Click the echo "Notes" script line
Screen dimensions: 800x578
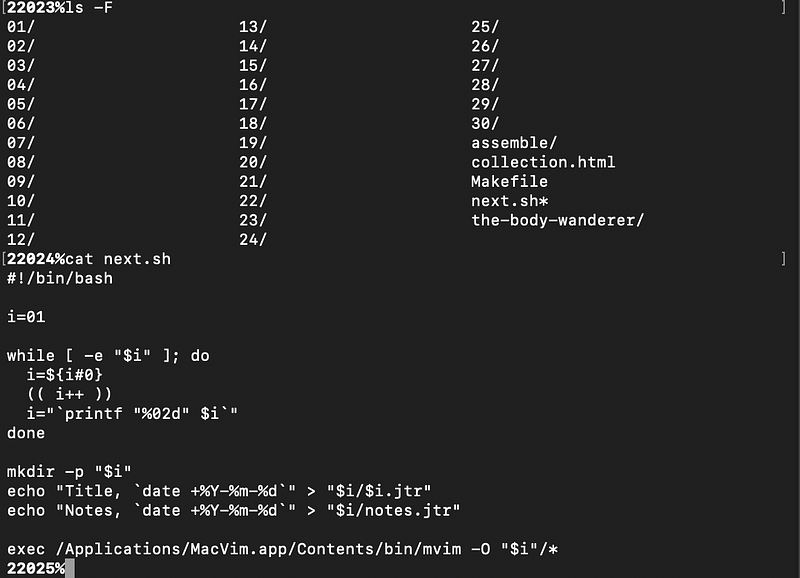(233, 510)
